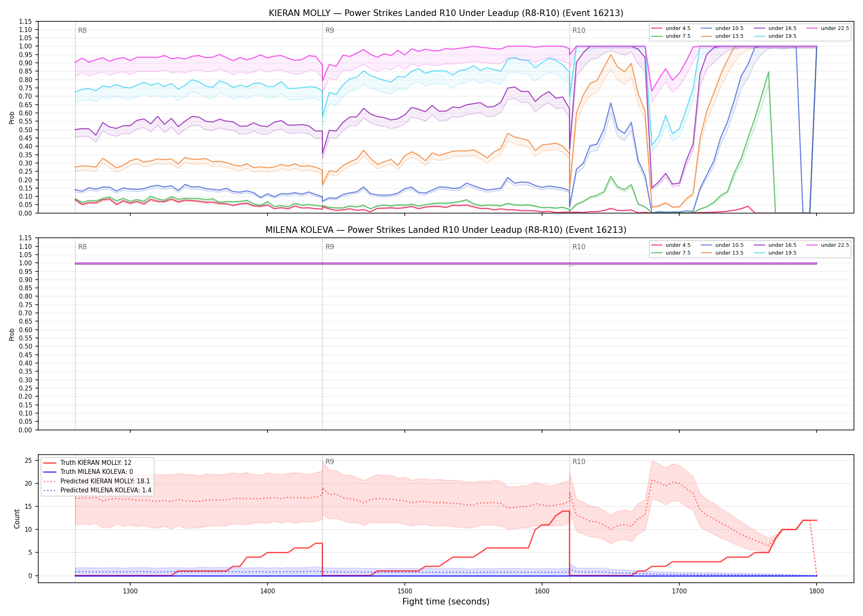Click the 'Fight time (seconds)' axis label
Viewport: 863px width, 616px height.
[446, 602]
